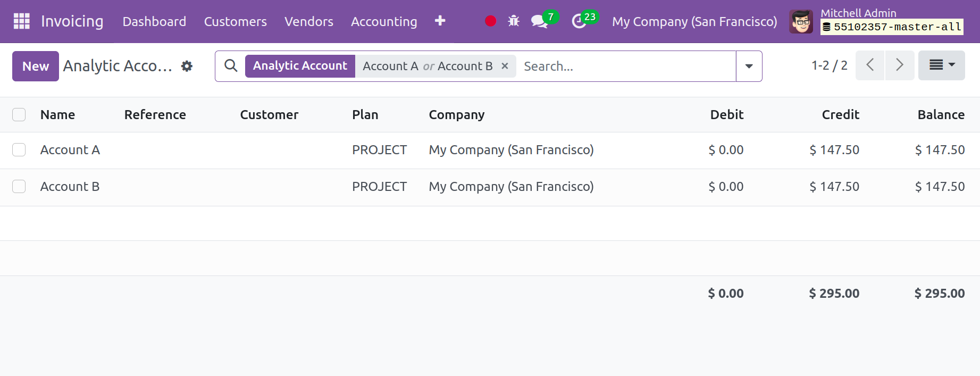Click PROJECT plan in Account A row
Screen dimensions: 980x376
(x=380, y=150)
